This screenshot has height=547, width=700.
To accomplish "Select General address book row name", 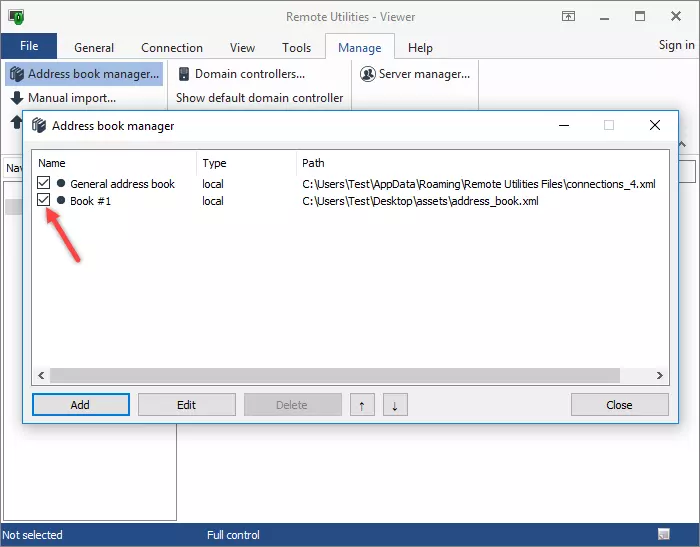I will coord(122,184).
